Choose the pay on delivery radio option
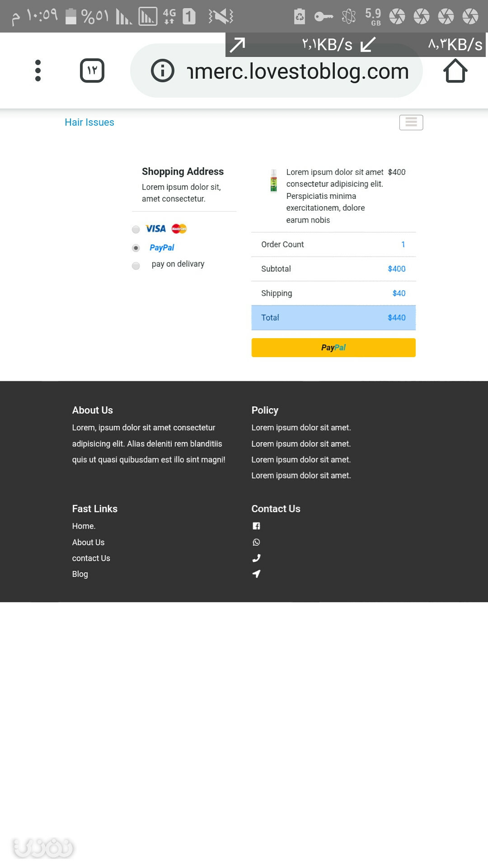 point(136,265)
